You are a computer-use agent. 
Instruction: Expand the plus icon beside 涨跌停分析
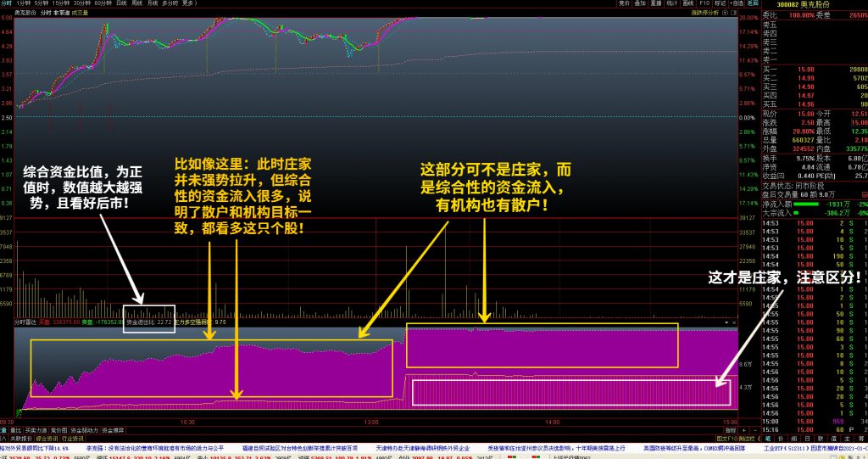tap(724, 13)
